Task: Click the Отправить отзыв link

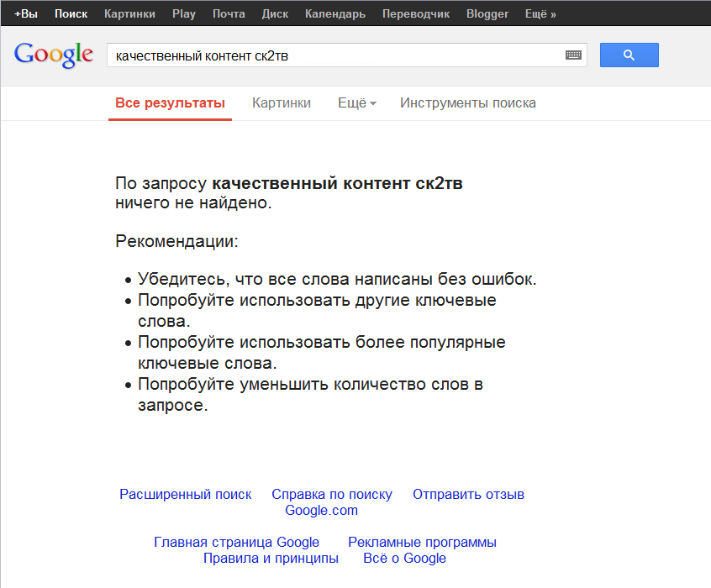Action: pyautogui.click(x=468, y=494)
